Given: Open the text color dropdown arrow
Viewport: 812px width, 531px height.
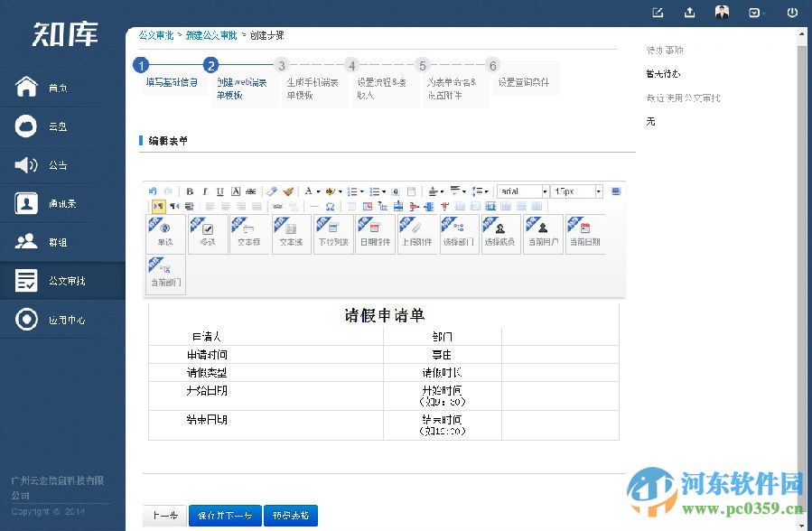Looking at the screenshot, I should 318,191.
